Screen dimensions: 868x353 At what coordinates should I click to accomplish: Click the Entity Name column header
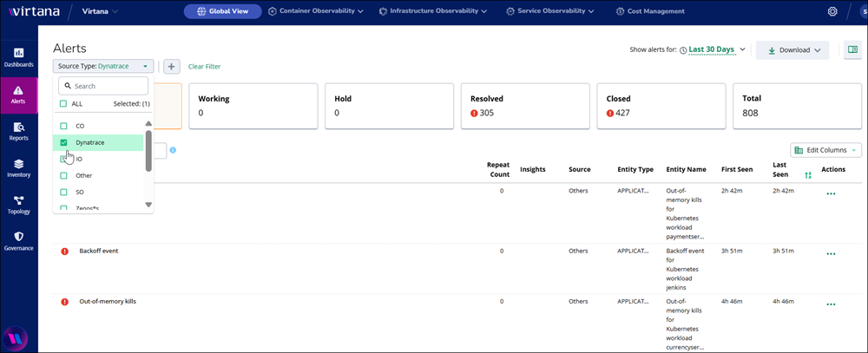tap(686, 169)
